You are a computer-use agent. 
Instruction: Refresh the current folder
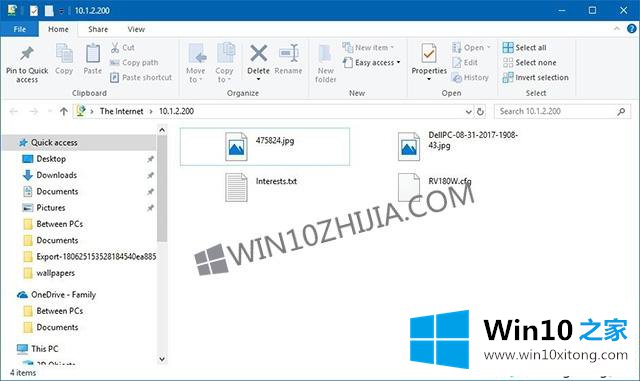click(480, 111)
